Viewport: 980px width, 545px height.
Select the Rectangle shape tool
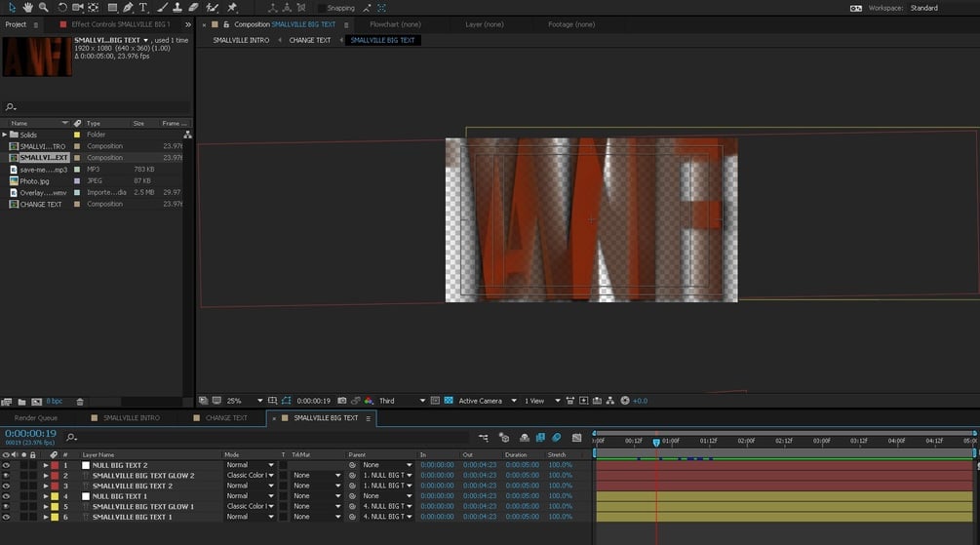click(112, 8)
